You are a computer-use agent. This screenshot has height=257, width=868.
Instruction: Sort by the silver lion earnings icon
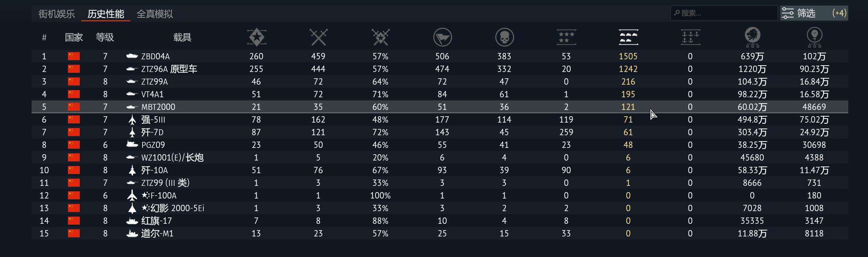[x=752, y=37]
